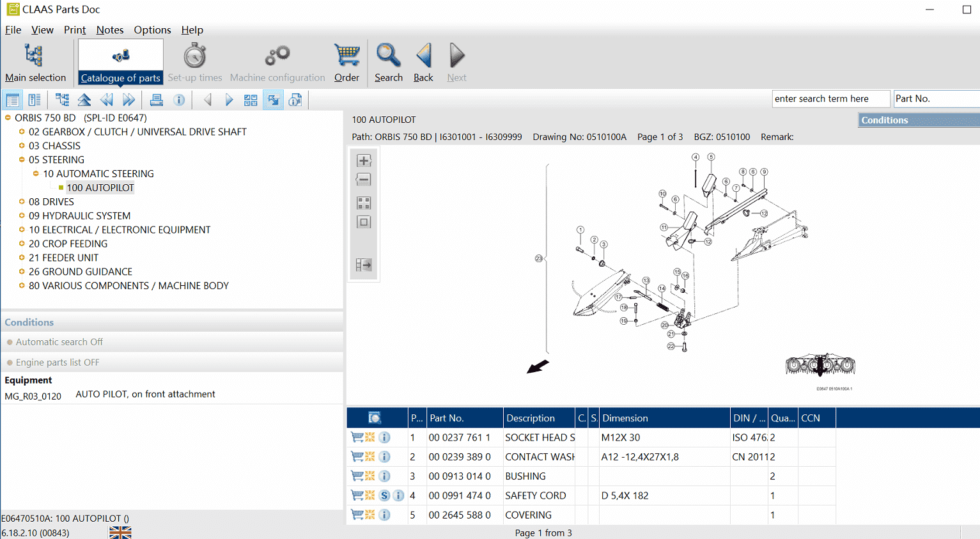Open the Options menu
980x539 pixels.
(152, 30)
